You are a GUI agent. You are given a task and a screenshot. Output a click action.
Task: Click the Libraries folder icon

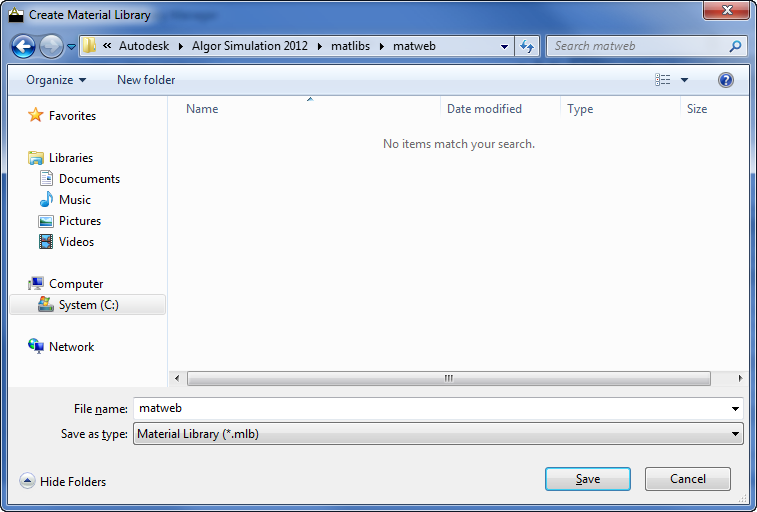pos(36,158)
